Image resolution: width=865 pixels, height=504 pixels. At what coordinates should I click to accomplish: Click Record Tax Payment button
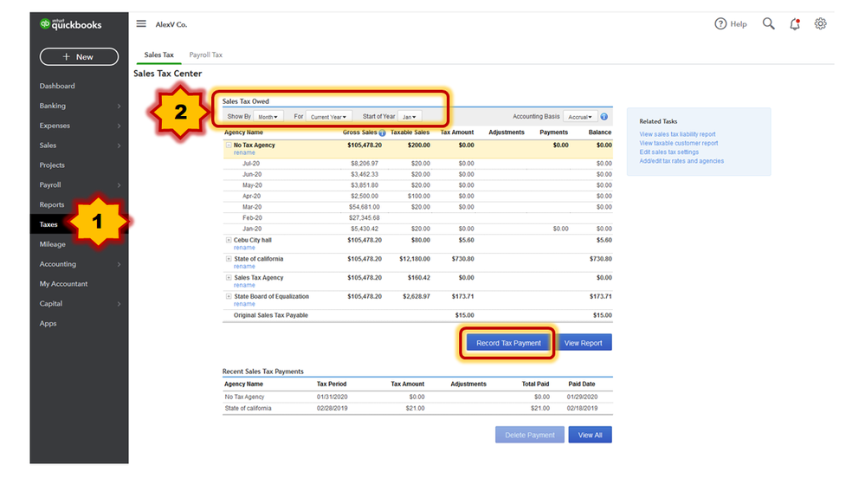tap(508, 343)
